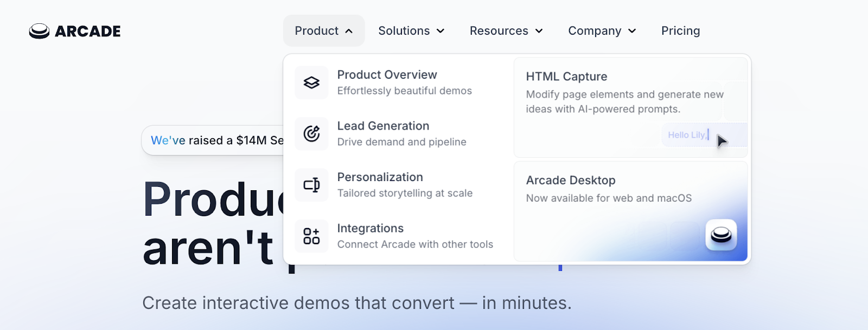The height and width of the screenshot is (330, 868).
Task: Open the HTML Capture card
Action: click(x=631, y=107)
